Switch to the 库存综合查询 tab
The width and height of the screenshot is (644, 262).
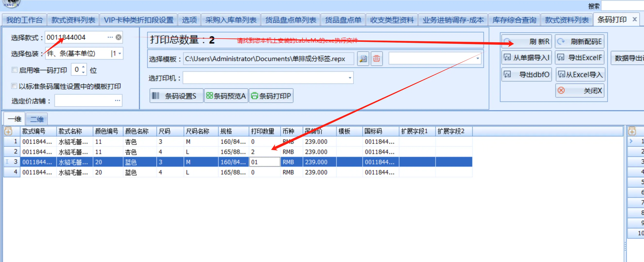click(514, 20)
